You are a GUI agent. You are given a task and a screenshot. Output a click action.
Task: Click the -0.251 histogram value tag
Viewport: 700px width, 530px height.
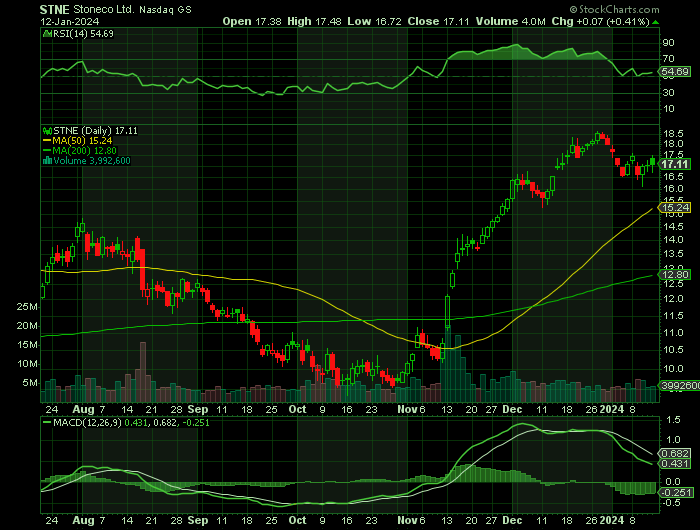(x=677, y=492)
